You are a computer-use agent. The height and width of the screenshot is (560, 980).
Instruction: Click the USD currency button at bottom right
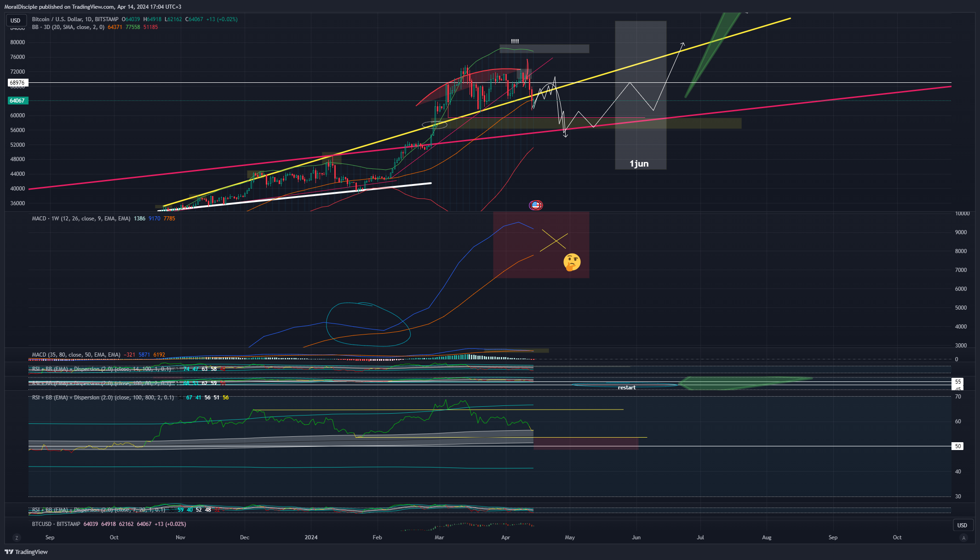tap(962, 525)
